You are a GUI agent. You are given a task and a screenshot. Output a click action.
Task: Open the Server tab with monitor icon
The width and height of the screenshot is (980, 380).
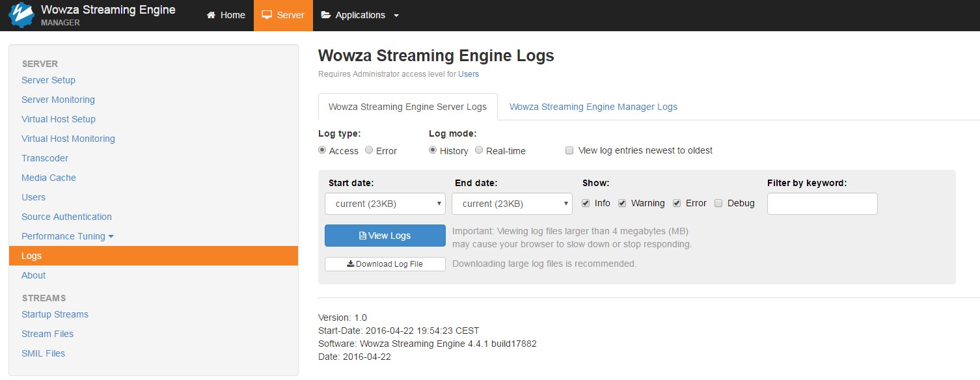[283, 15]
